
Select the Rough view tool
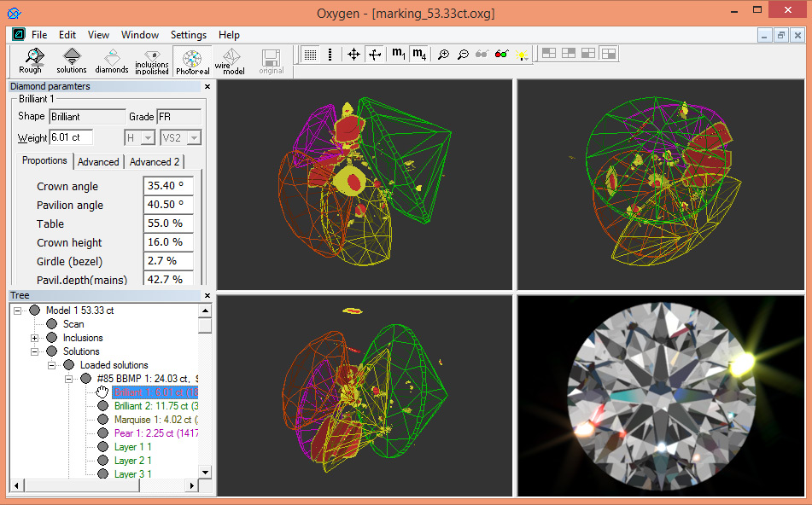tap(31, 61)
